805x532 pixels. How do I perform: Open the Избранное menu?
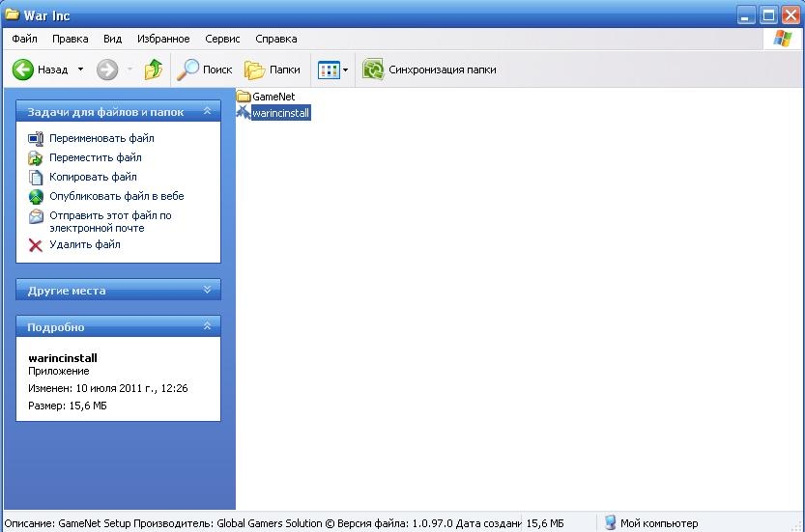tap(163, 39)
